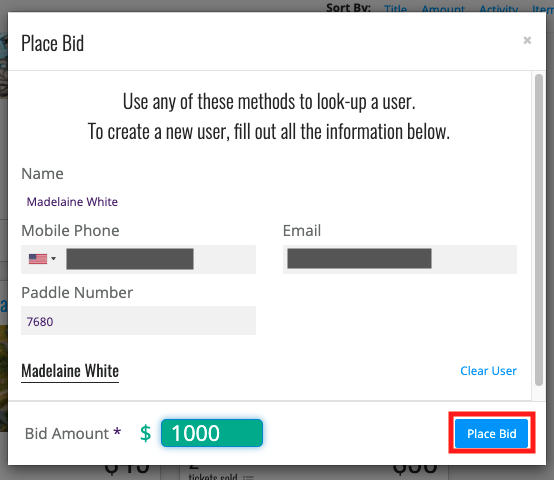Click the US flag icon
The image size is (554, 480).
38,259
